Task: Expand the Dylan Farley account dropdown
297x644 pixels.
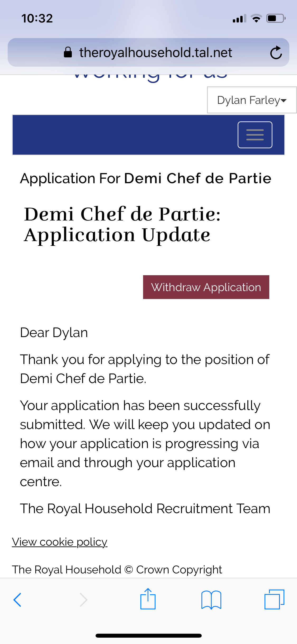Action: point(252,100)
